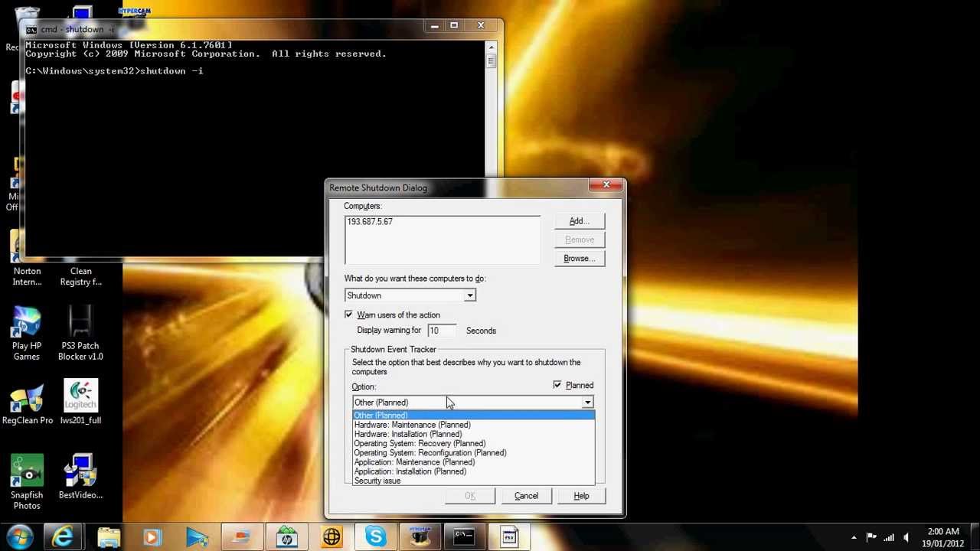This screenshot has width=980, height=551.
Task: Click the cmd window vertical scrollbar
Action: pyautogui.click(x=491, y=108)
